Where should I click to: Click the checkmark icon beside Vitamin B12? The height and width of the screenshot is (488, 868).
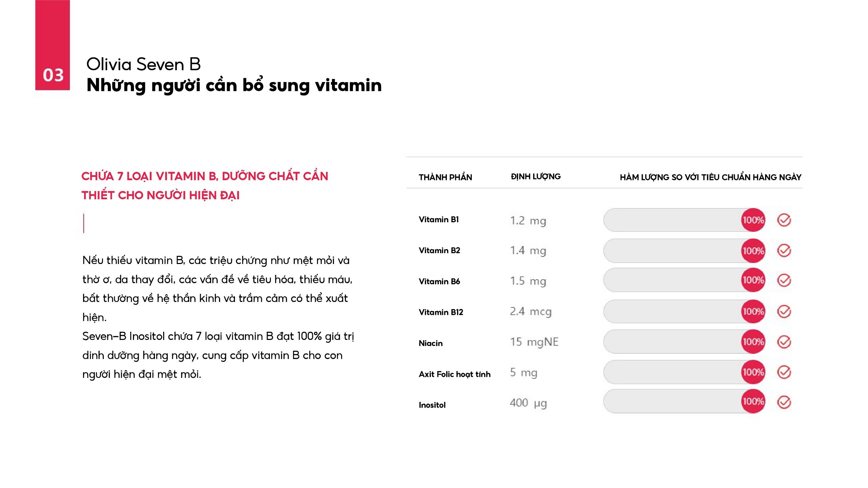(784, 311)
